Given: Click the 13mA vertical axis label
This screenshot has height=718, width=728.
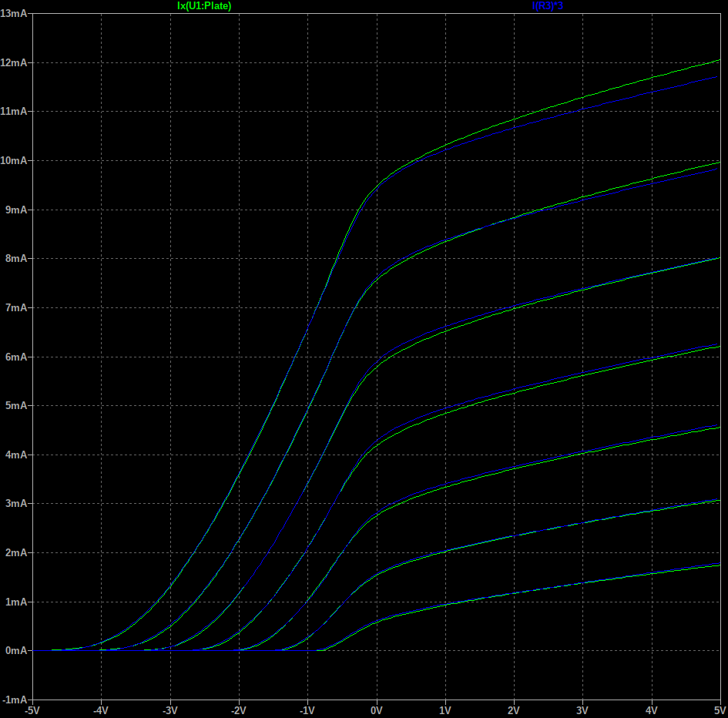Looking at the screenshot, I should coord(14,13).
